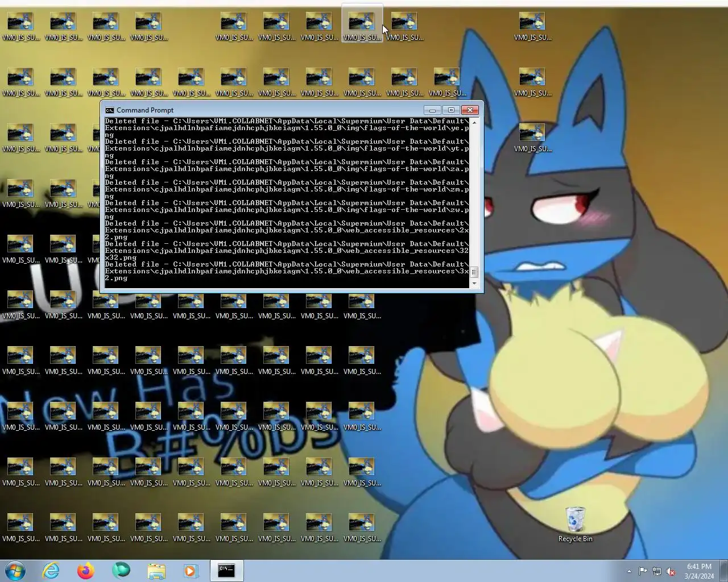Viewport: 728px width, 582px height.
Task: Click the 'x32.png' console line
Action: (121, 257)
